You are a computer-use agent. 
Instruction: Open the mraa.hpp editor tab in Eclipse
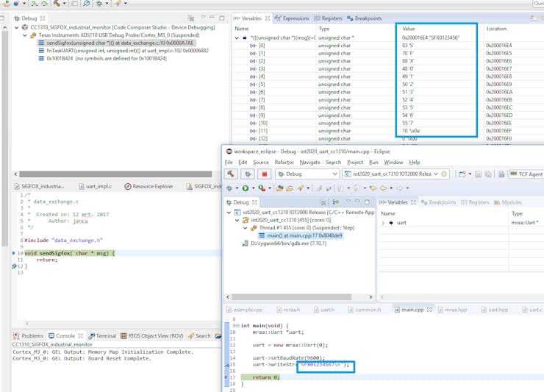(453, 310)
